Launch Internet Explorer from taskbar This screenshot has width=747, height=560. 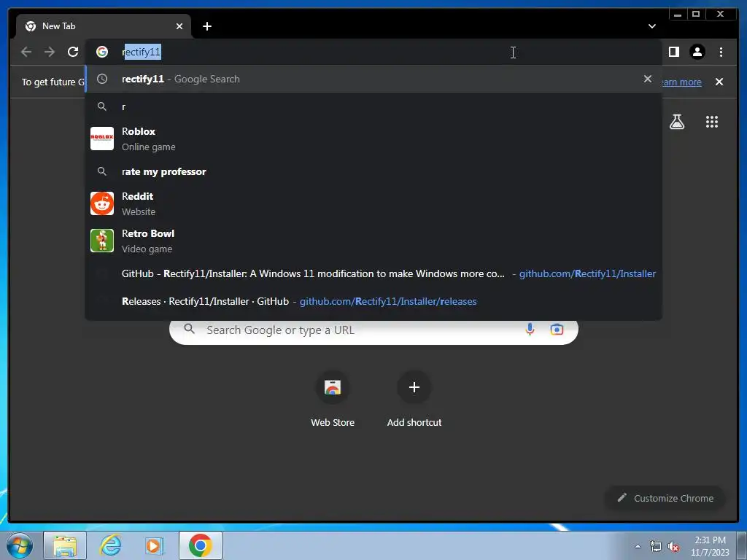pos(111,545)
